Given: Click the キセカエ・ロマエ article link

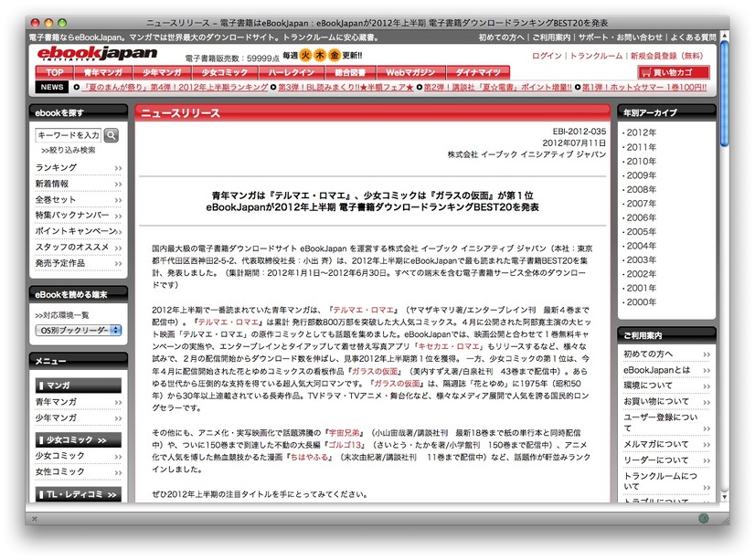Looking at the screenshot, I should coord(449,346).
